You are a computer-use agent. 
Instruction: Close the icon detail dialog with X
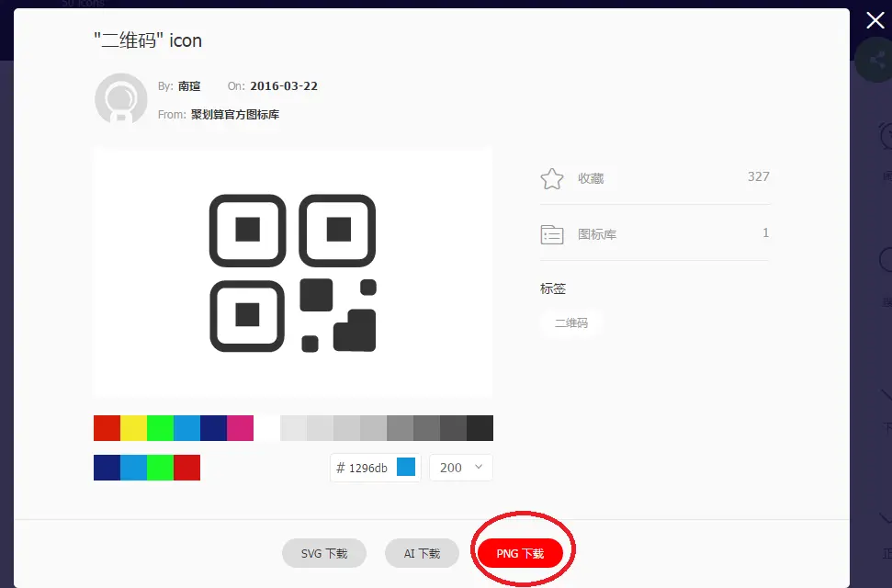pyautogui.click(x=875, y=20)
